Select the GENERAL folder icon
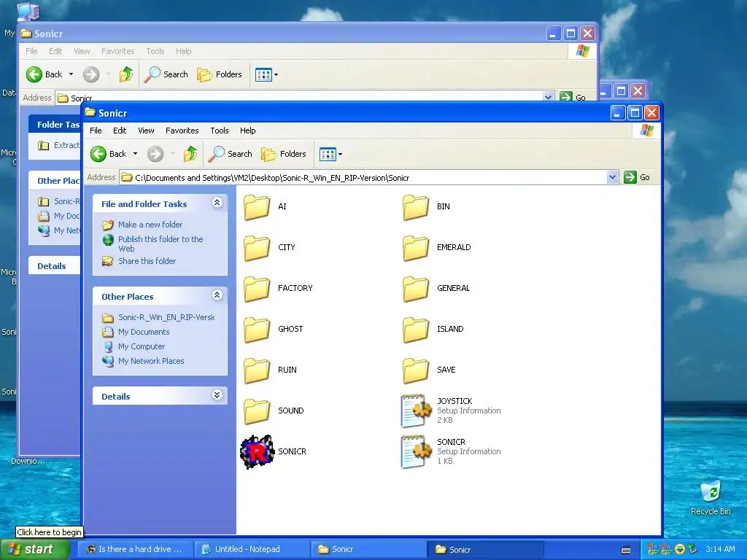The height and width of the screenshot is (560, 747). [416, 289]
